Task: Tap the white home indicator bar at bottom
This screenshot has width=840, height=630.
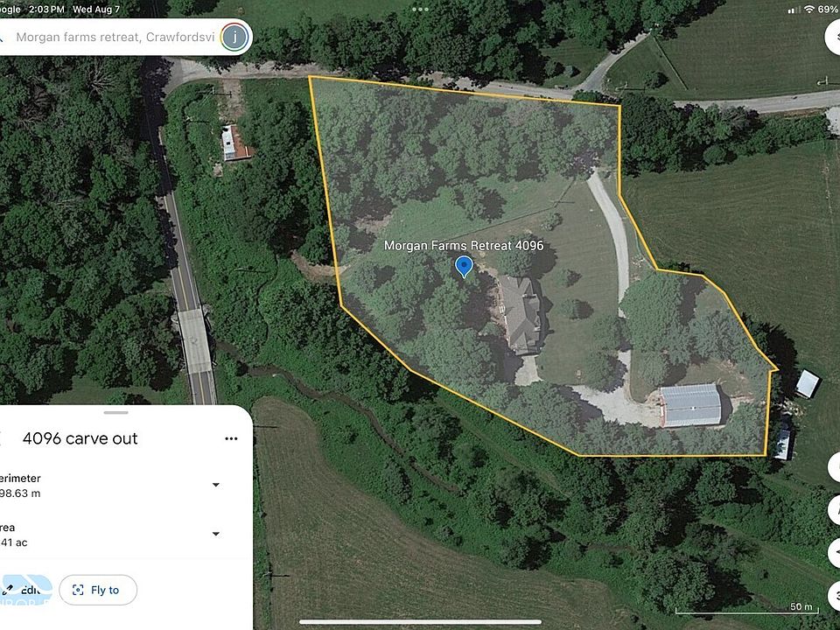Action: point(421,622)
